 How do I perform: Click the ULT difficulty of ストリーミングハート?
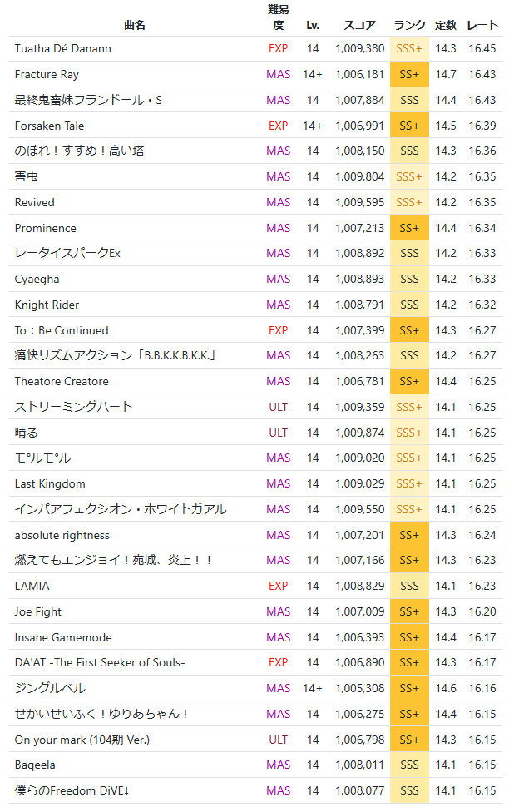(x=279, y=408)
